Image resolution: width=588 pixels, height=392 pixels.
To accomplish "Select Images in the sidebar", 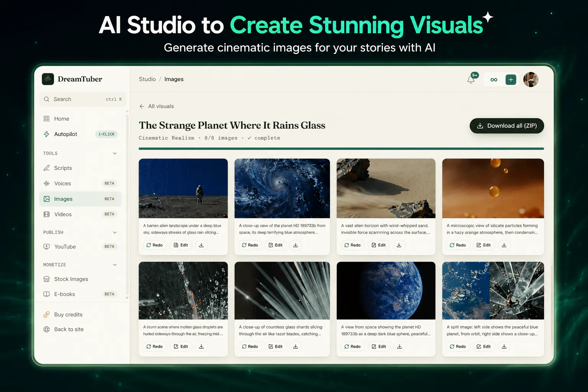I will [x=80, y=199].
